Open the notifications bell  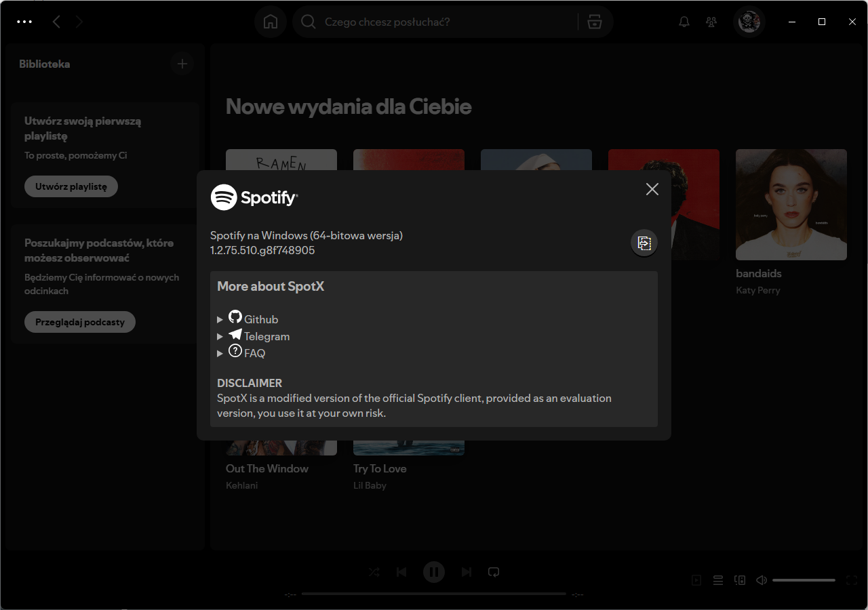click(684, 22)
